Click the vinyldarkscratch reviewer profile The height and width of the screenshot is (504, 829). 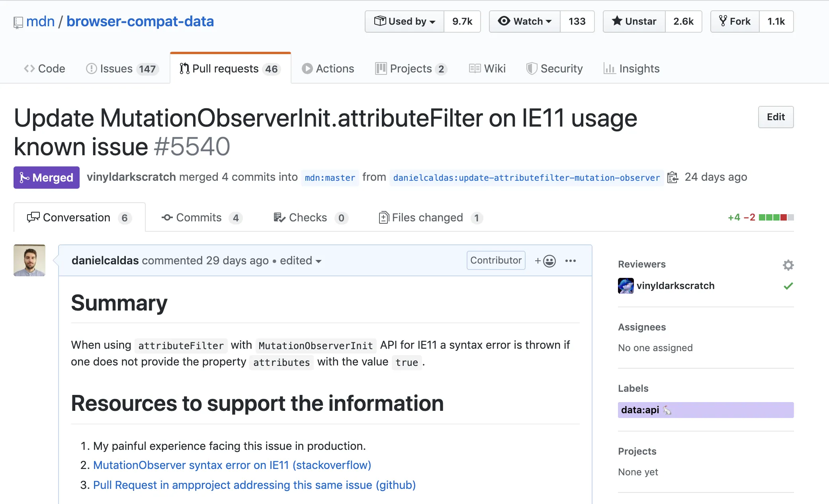tap(675, 285)
